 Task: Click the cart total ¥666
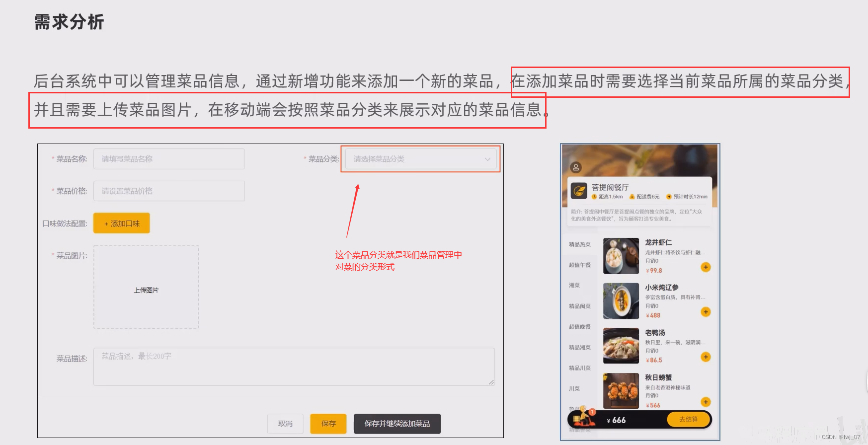[x=616, y=420]
